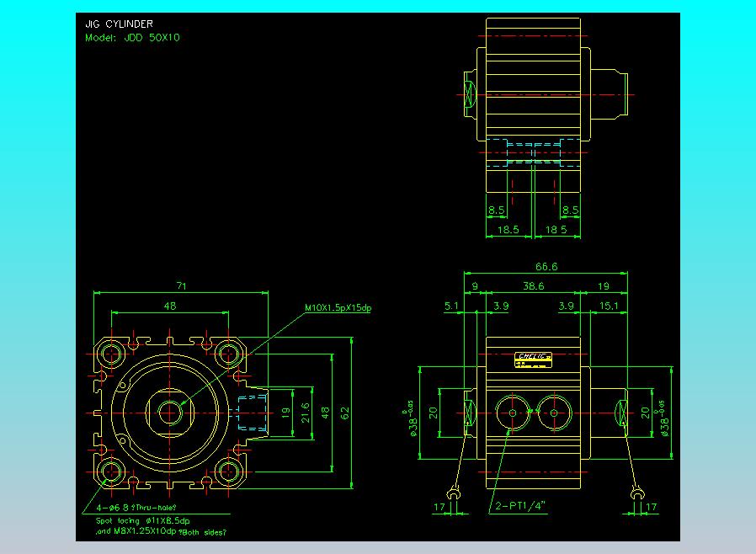Select the 62 height dimension value
The image size is (756, 554).
point(344,413)
